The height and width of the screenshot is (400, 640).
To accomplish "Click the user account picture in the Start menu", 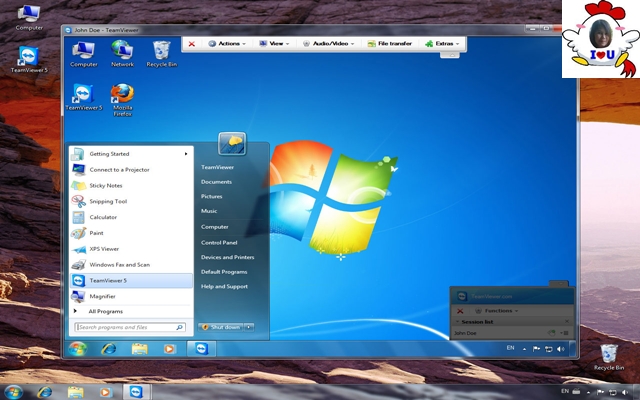I will tap(232, 143).
